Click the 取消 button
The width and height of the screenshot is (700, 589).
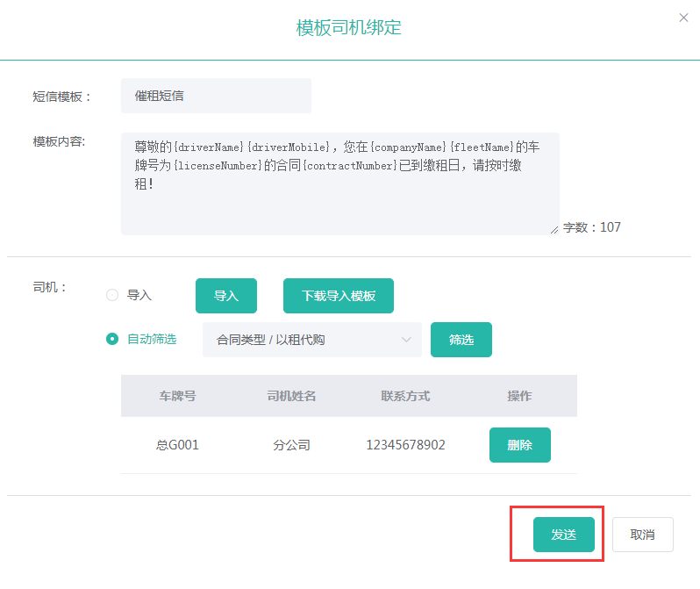pos(642,535)
